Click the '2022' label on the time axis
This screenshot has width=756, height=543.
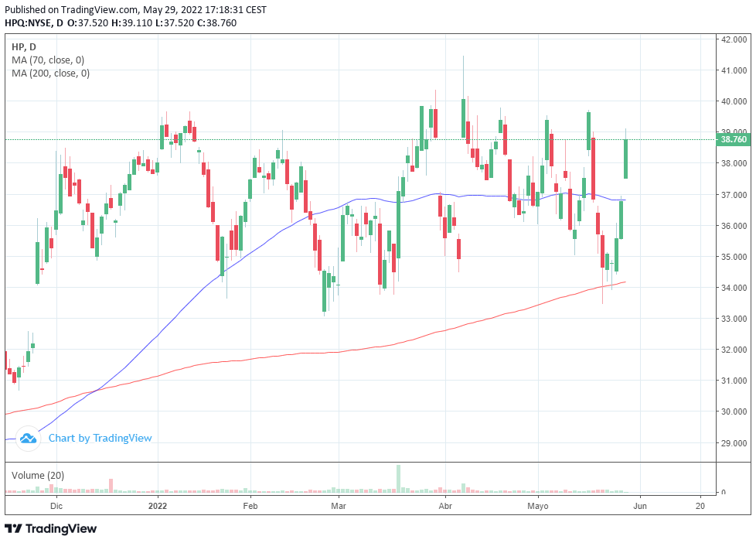(158, 506)
